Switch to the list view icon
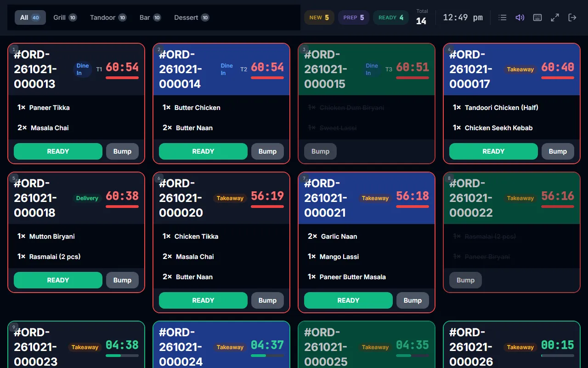The height and width of the screenshot is (368, 588). (x=503, y=17)
